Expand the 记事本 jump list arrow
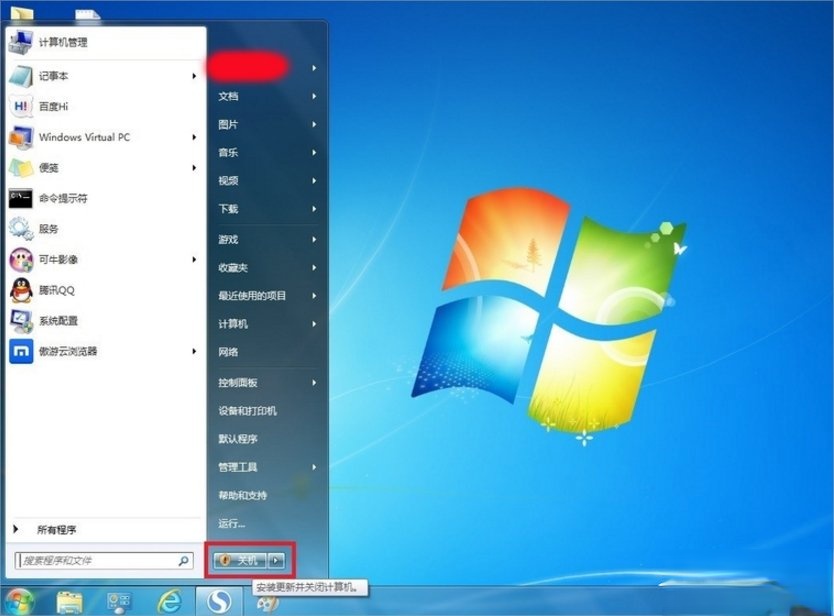The image size is (834, 616). pyautogui.click(x=194, y=76)
